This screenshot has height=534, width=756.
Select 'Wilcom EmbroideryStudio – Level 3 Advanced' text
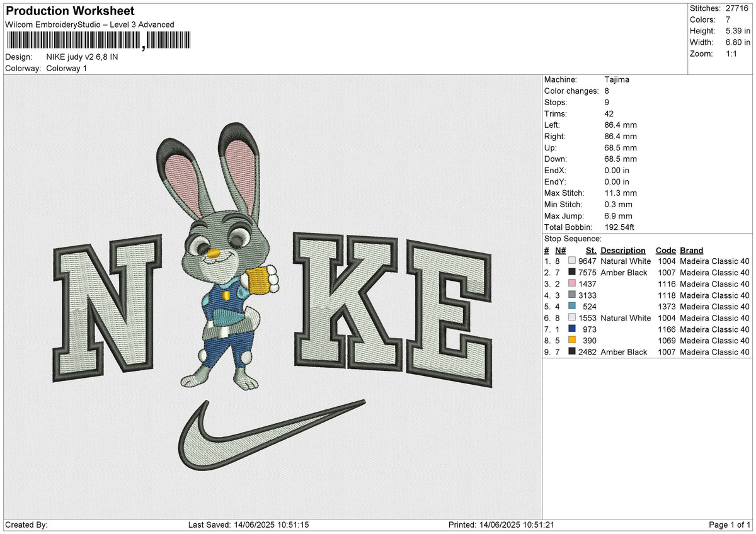click(x=89, y=25)
